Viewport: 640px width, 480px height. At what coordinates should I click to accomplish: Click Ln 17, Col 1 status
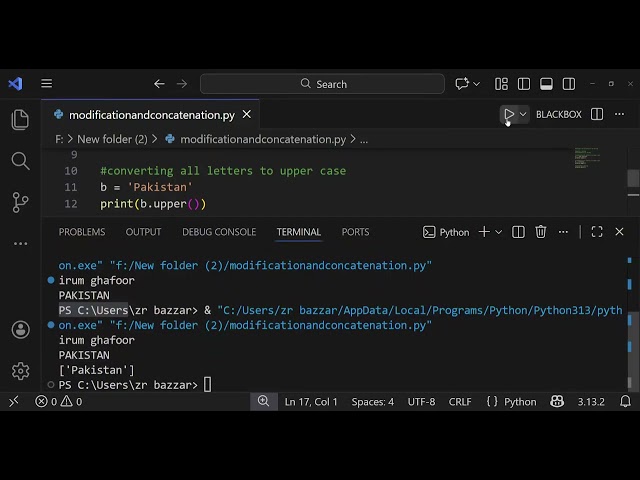click(x=311, y=402)
